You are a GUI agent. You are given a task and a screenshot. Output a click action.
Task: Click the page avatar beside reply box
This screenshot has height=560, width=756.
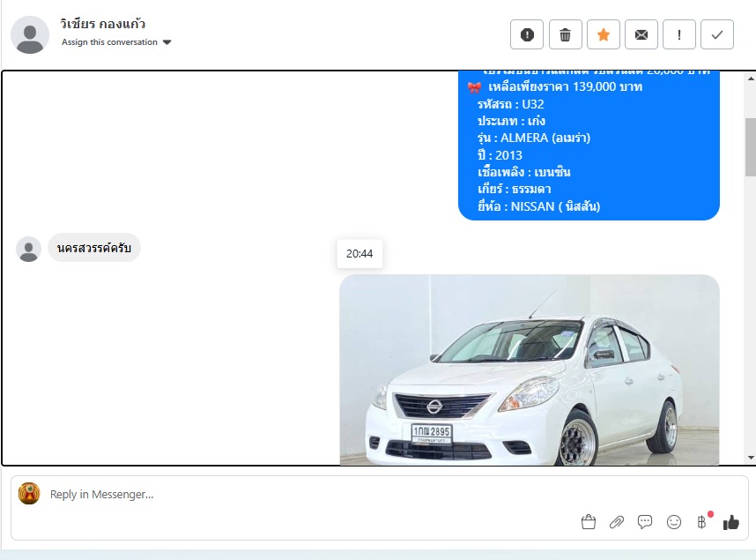click(29, 493)
